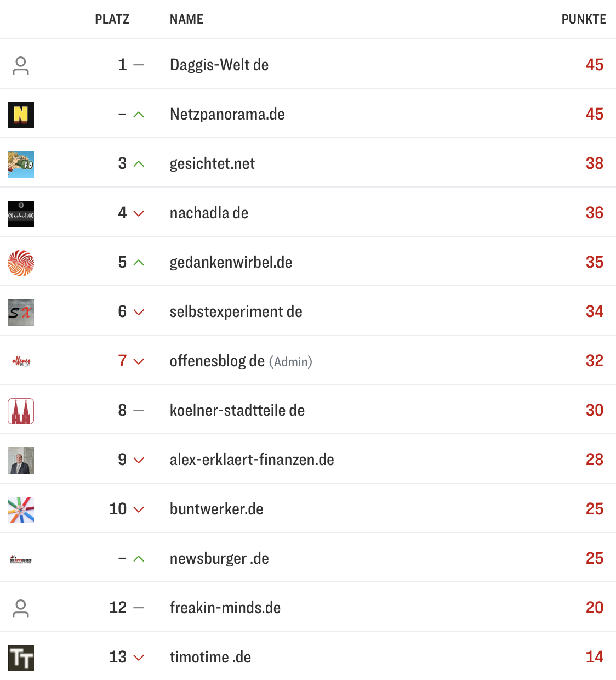Click the koelner-stadtteile.de cathedral icon
The height and width of the screenshot is (680, 616).
[20, 411]
